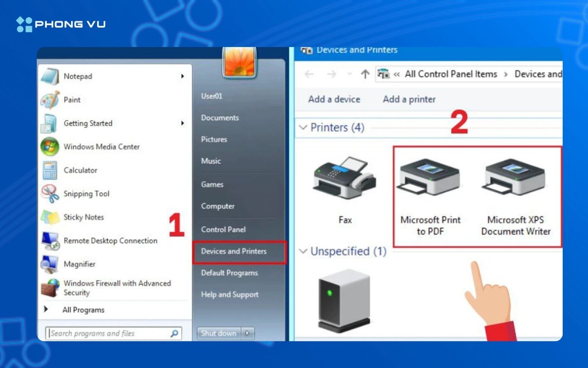Open Devices and Printers menu item
This screenshot has height=368, width=588.
[234, 251]
